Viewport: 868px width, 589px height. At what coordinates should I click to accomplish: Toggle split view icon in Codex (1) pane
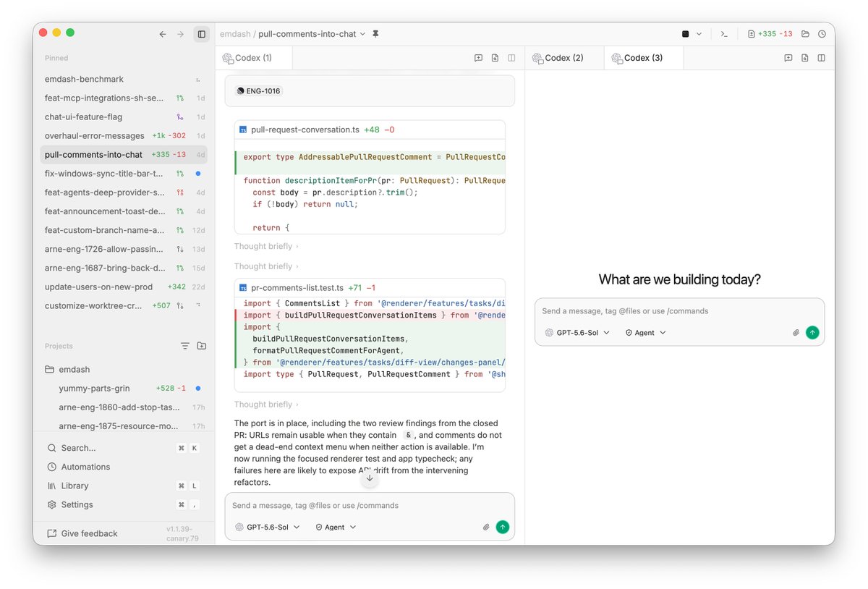[x=511, y=58]
